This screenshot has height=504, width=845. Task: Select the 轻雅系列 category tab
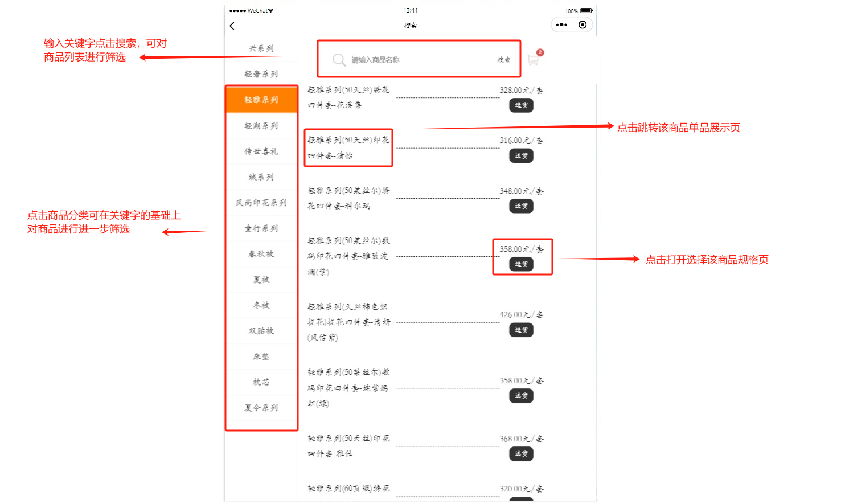coord(261,100)
